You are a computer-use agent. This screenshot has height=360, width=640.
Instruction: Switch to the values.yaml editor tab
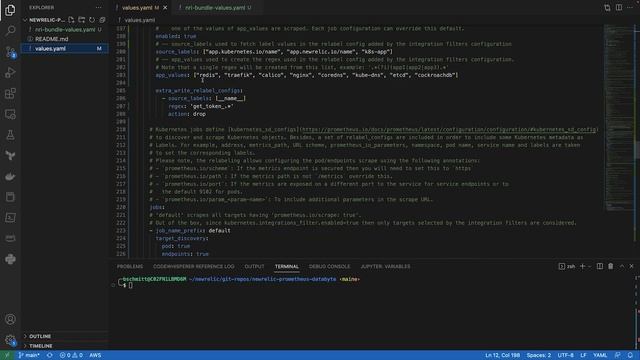[x=137, y=7]
